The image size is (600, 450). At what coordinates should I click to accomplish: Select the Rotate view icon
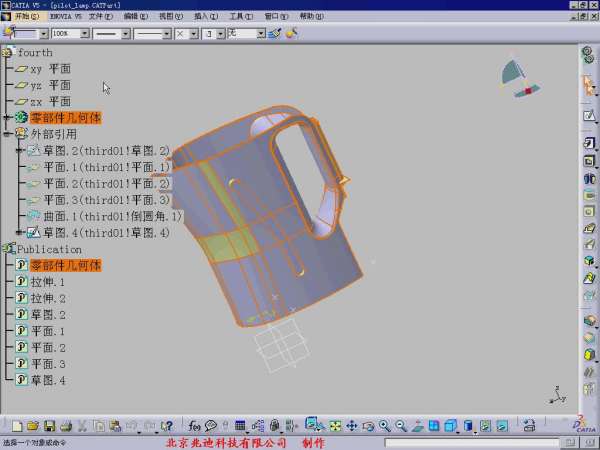click(x=368, y=426)
